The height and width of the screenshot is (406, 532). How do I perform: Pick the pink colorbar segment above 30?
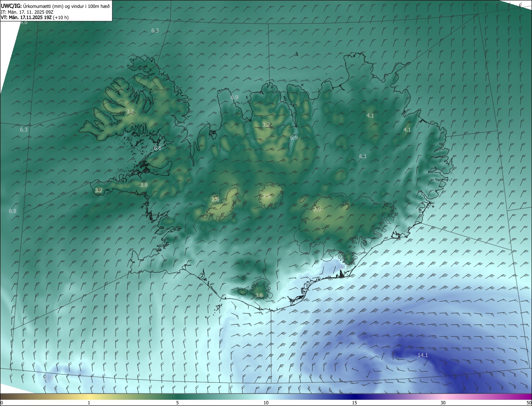pyautogui.click(x=443, y=396)
